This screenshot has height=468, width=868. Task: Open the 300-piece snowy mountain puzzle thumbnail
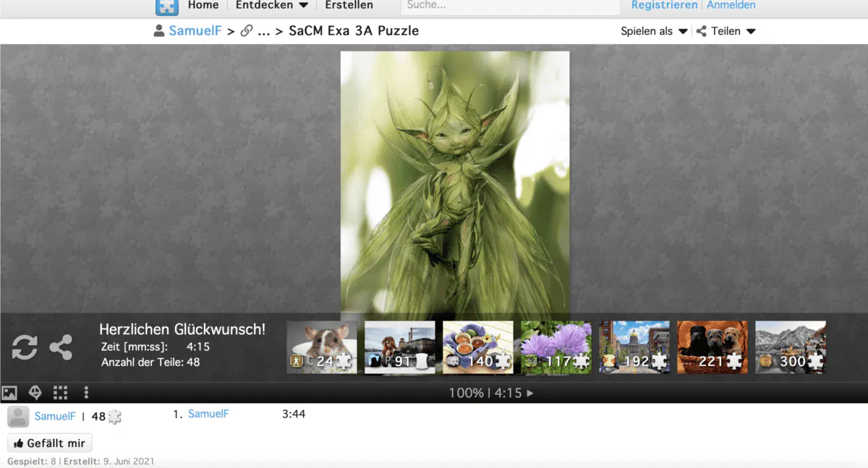791,347
